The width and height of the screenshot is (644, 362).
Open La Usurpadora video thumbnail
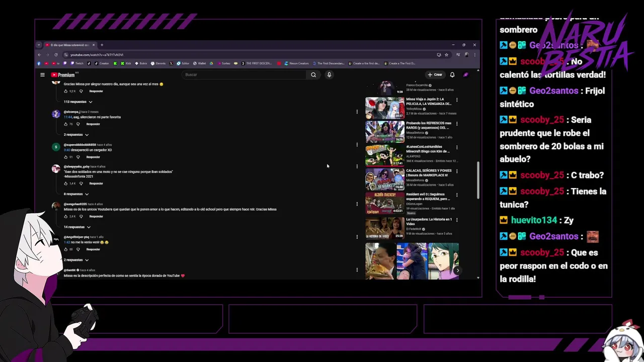coord(385,228)
